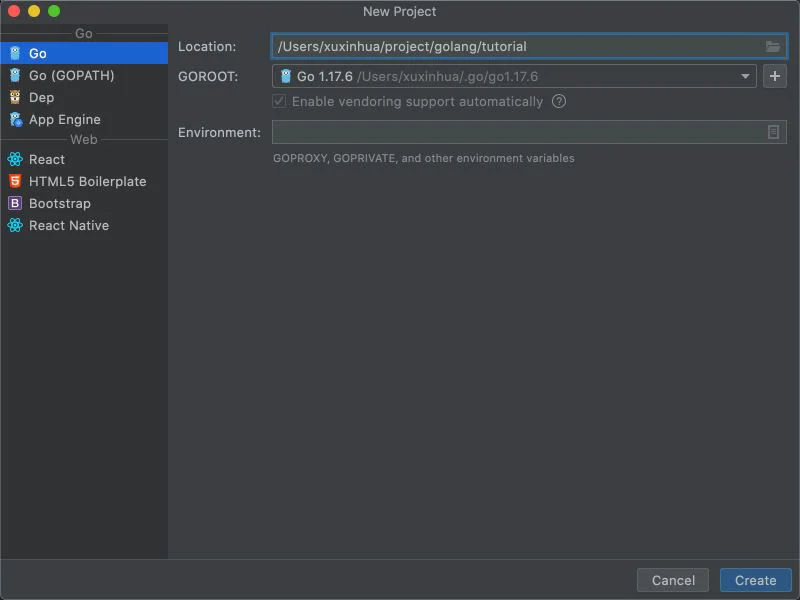Click the Location path input field
The image size is (800, 600).
[x=529, y=46]
